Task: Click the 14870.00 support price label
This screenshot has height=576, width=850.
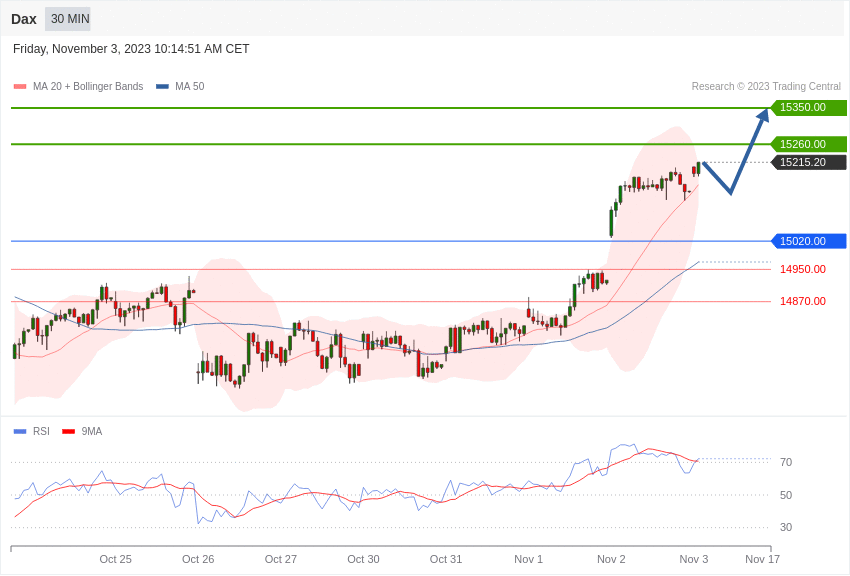Action: click(x=803, y=301)
